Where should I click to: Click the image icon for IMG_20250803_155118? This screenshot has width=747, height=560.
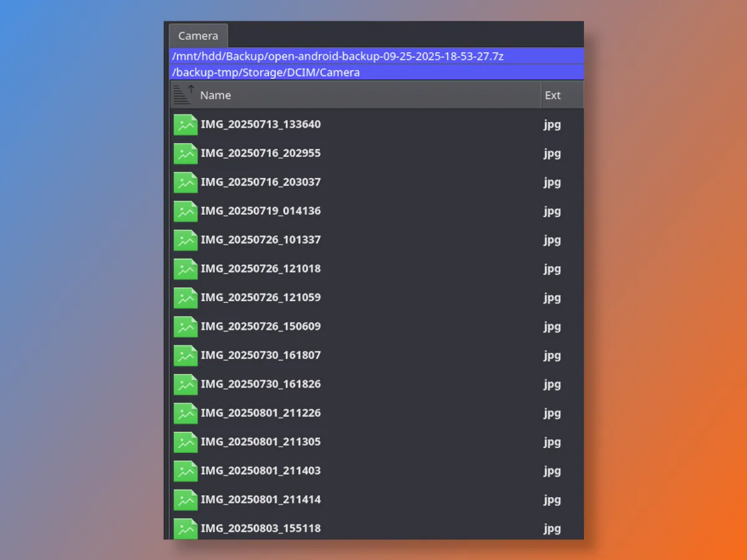coord(185,528)
